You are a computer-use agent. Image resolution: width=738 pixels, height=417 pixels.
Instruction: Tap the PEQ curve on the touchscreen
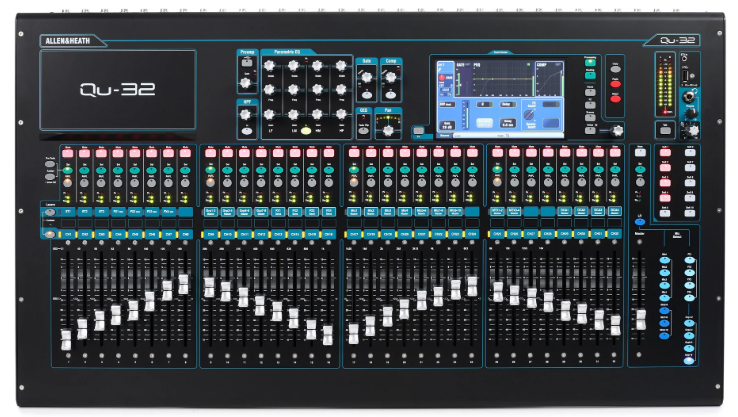(502, 79)
